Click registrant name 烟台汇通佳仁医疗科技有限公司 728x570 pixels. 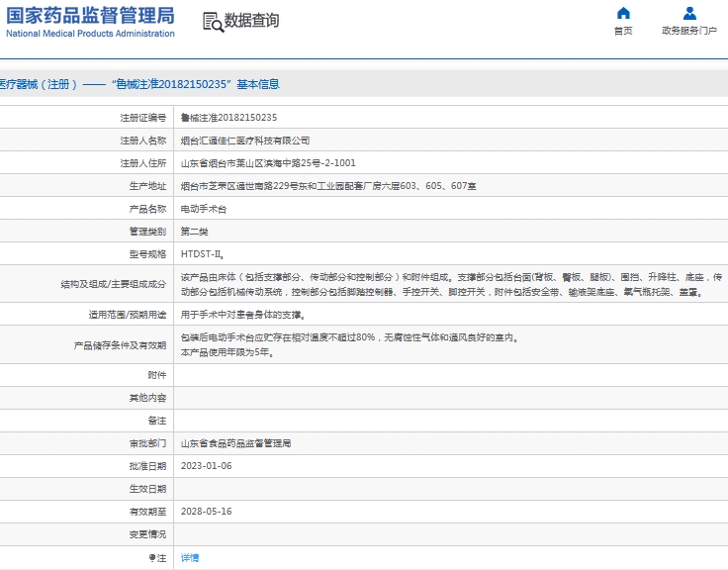pos(245,141)
